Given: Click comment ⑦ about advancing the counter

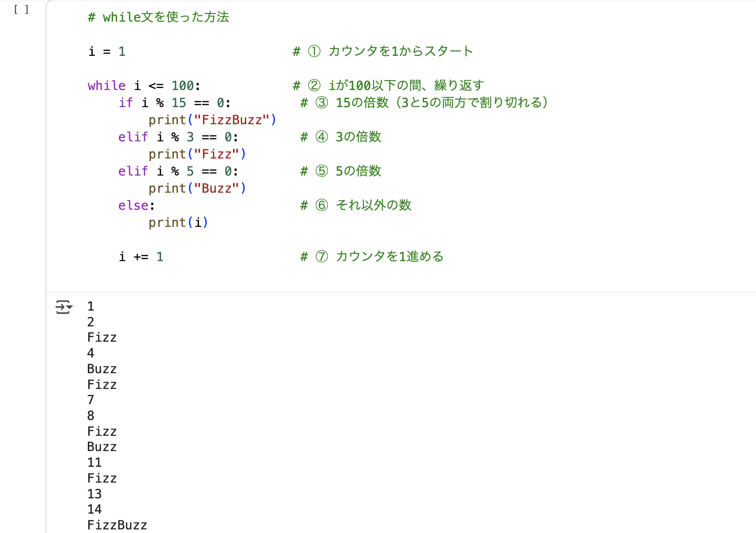Looking at the screenshot, I should (x=372, y=257).
